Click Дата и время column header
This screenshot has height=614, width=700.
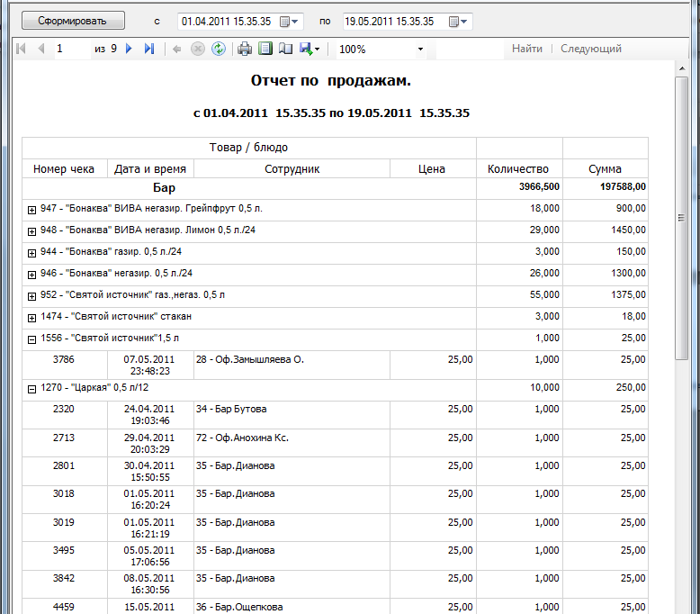[150, 168]
